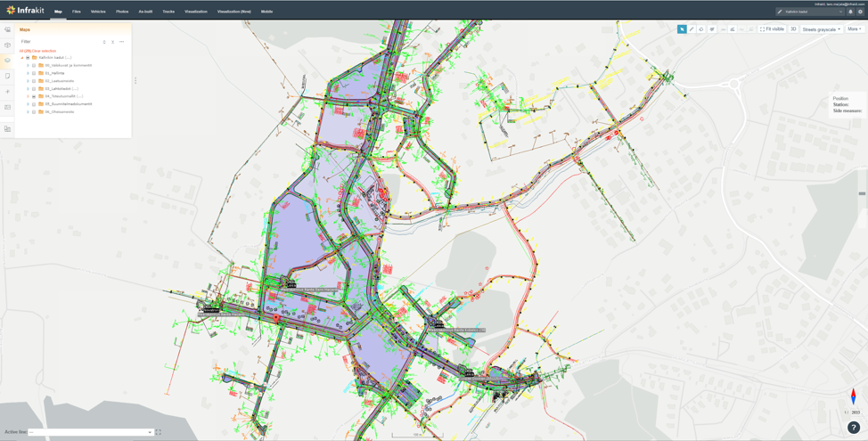Check the 00_Valokuvat ja kommentit folder checkbox

[34, 66]
